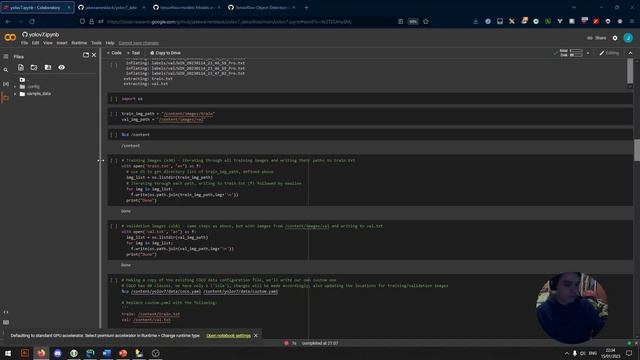This screenshot has width=640, height=360.
Task: Open the RAM Disk resource dropdown arrow
Action: (x=588, y=53)
